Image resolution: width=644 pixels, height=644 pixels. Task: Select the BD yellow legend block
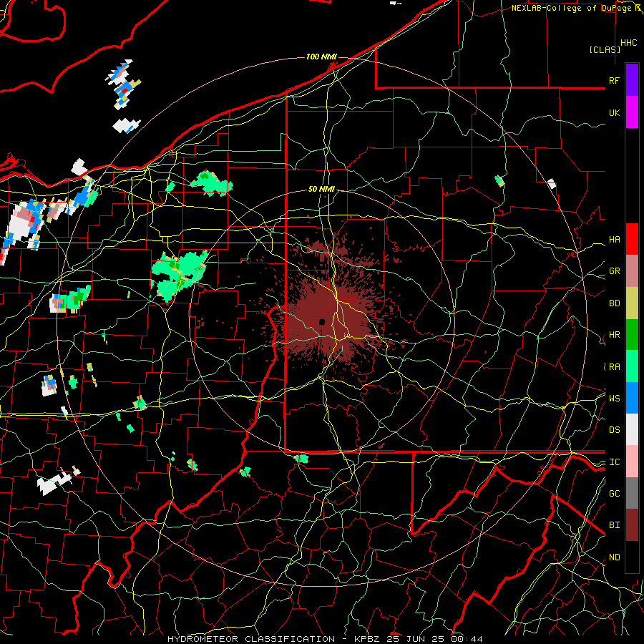(632, 303)
